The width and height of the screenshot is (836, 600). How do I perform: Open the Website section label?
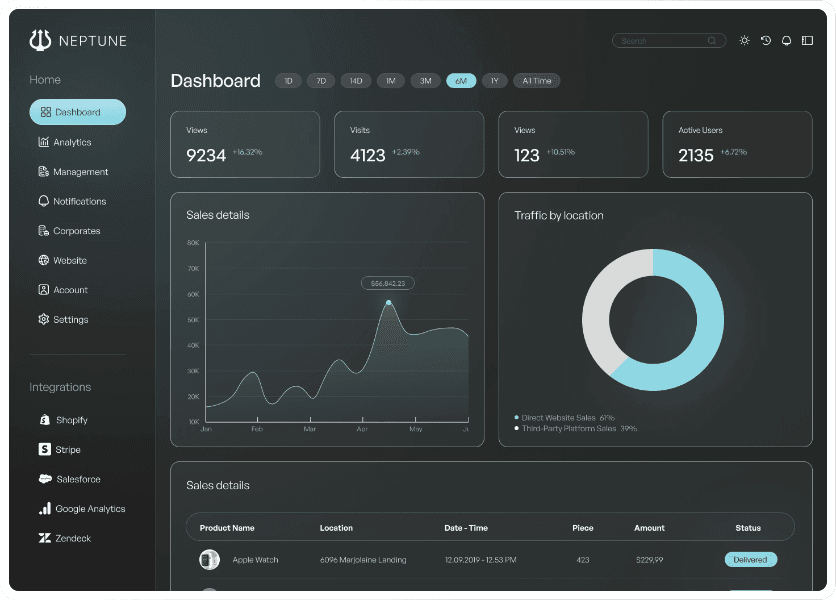[70, 260]
